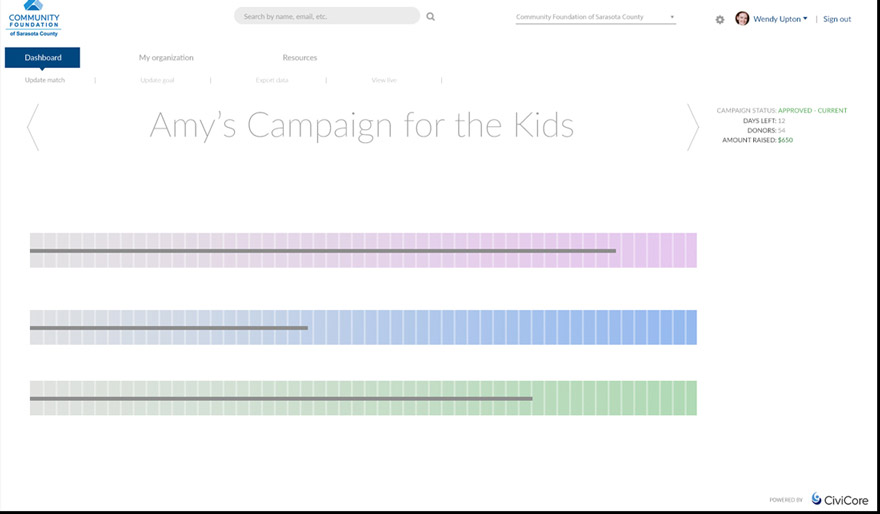Click the blue progress bar
This screenshot has width=880, height=514.
click(x=363, y=327)
